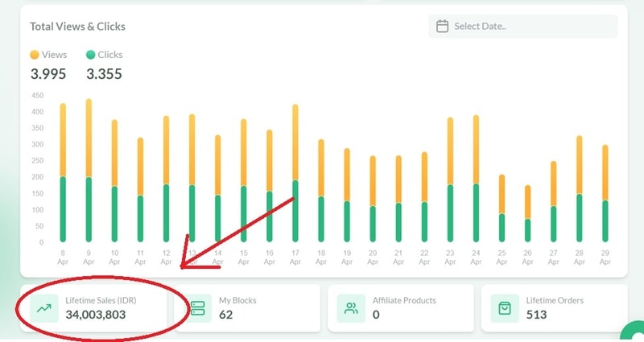Click the calendar icon in date selector

click(x=442, y=27)
